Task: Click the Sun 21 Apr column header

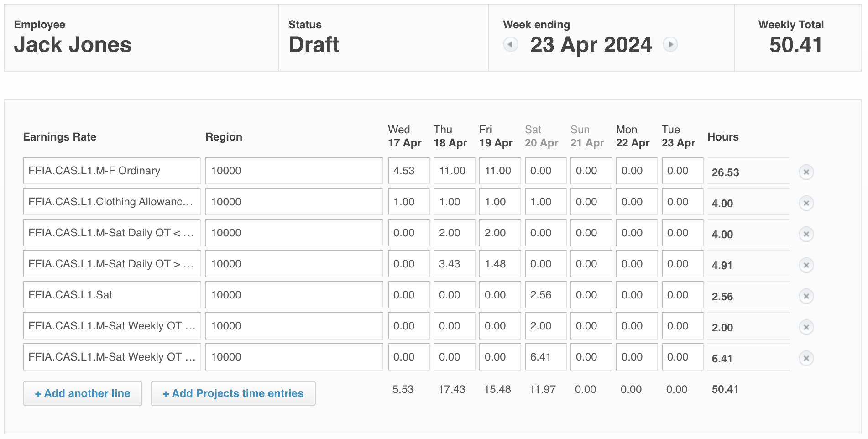Action: pos(587,136)
